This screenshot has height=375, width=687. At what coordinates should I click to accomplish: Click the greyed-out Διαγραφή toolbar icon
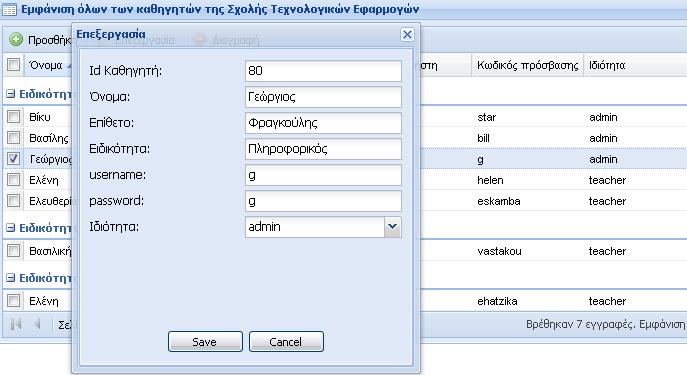coord(200,39)
